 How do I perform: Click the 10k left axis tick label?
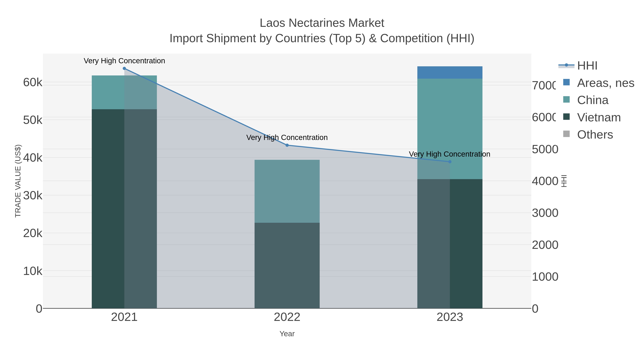(x=33, y=271)
